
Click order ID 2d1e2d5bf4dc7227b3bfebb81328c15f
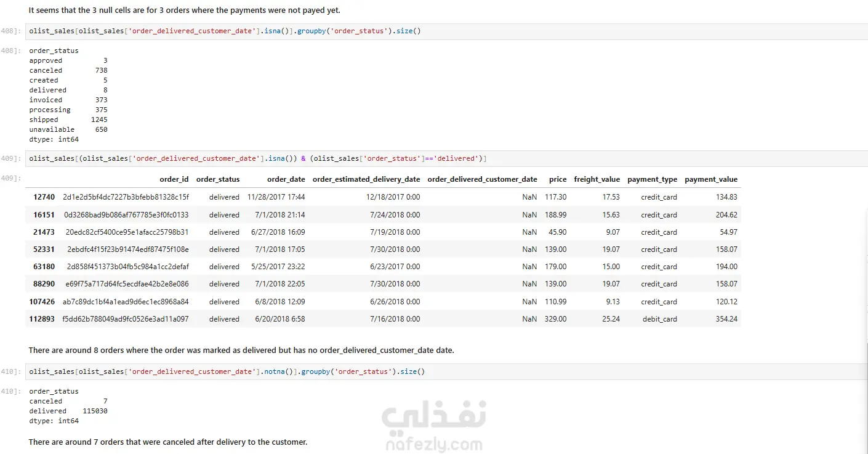click(126, 197)
